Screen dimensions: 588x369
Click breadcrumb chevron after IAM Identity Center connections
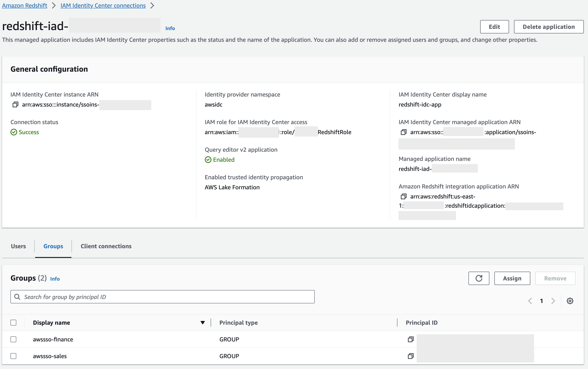pos(152,5)
